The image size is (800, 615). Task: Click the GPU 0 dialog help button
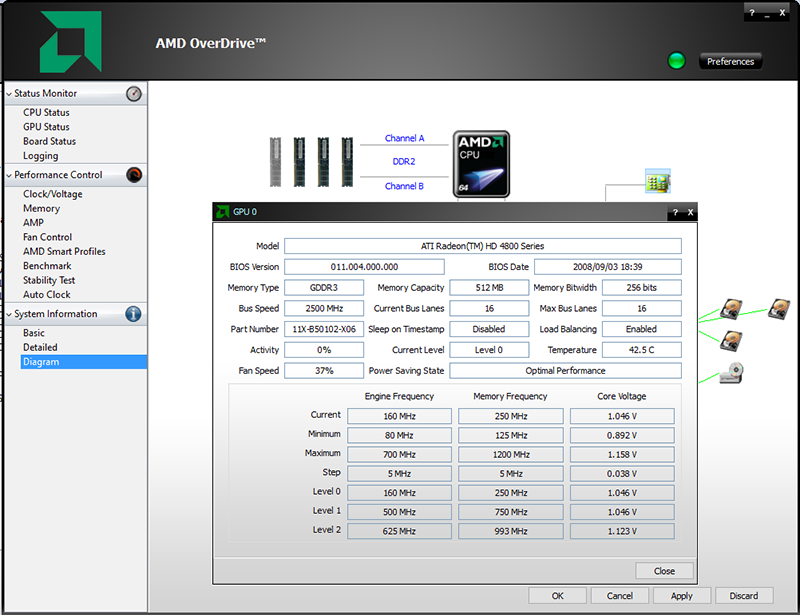(675, 212)
